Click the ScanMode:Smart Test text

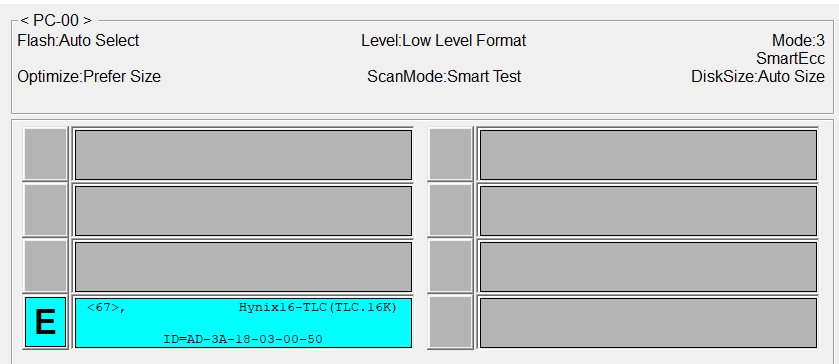(444, 77)
